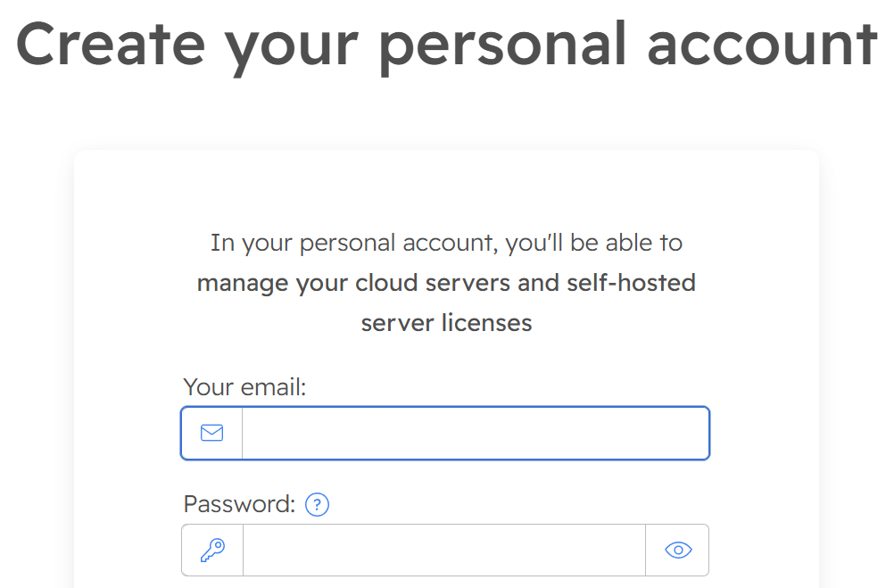Screen dimensions: 894x588
Task: Click the bold "self-hosted" text
Action: [x=632, y=283]
